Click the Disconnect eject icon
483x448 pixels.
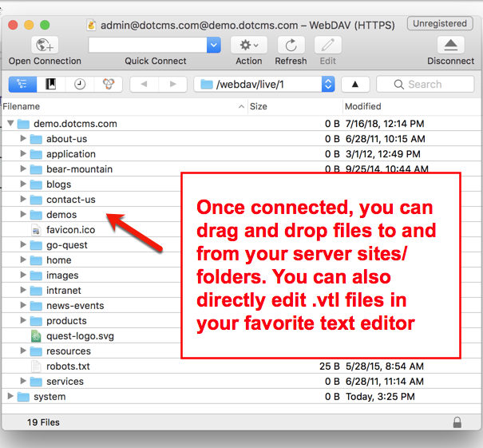tap(450, 46)
